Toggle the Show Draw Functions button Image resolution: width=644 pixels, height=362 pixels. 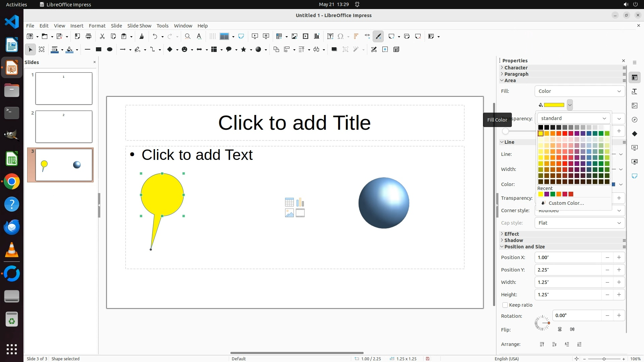pyautogui.click(x=378, y=36)
